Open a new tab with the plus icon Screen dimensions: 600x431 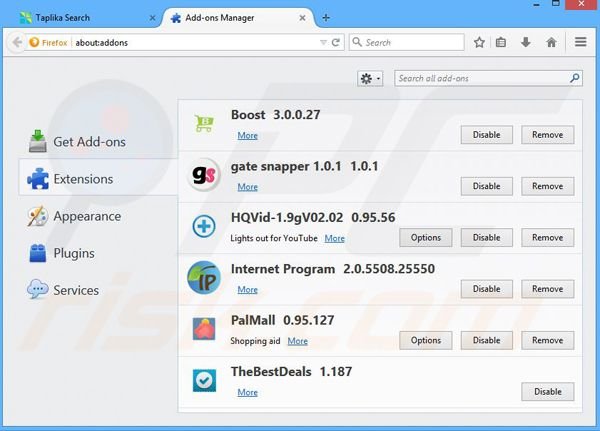click(326, 18)
